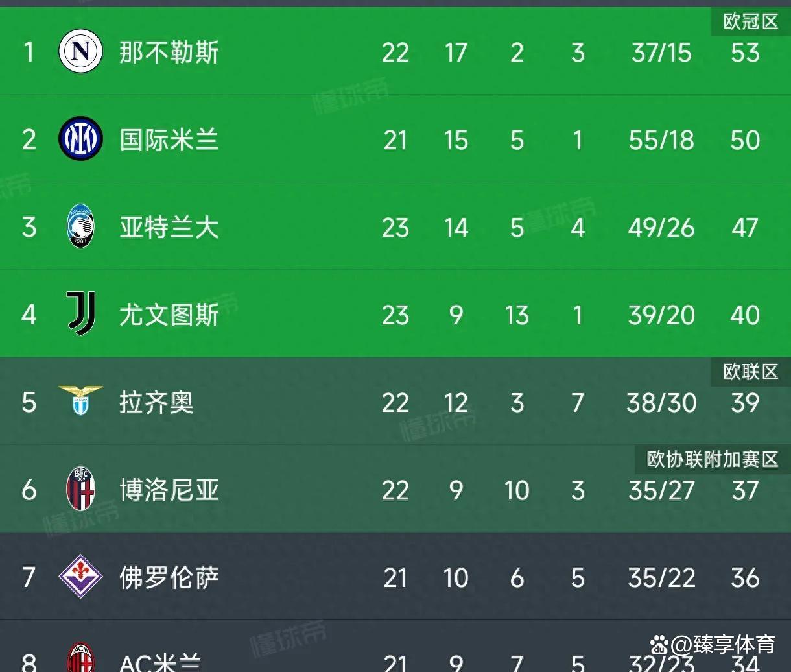Click the Inter Milan club crest
791x672 pixels.
(x=80, y=139)
